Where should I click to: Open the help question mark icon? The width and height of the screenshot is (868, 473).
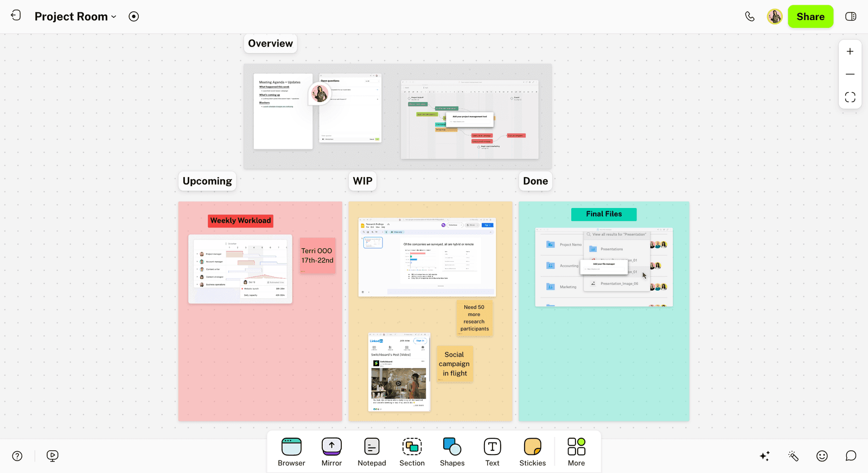point(17,456)
